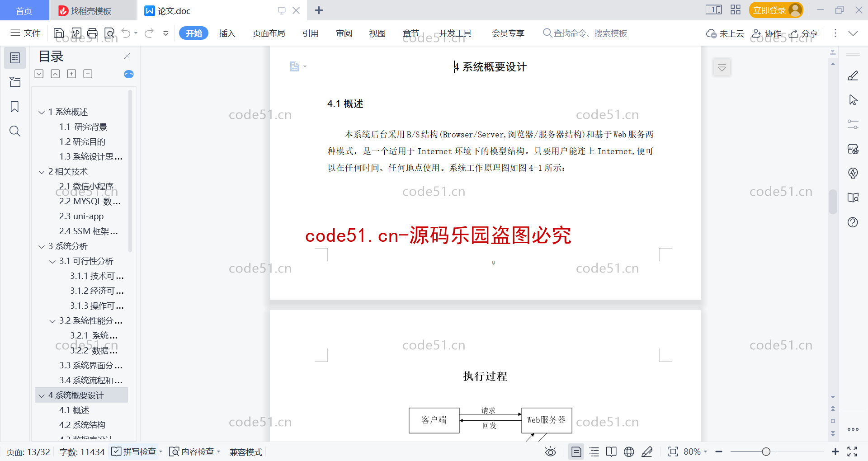Click the 未上云 cloud status button
868x461 pixels.
coord(725,33)
